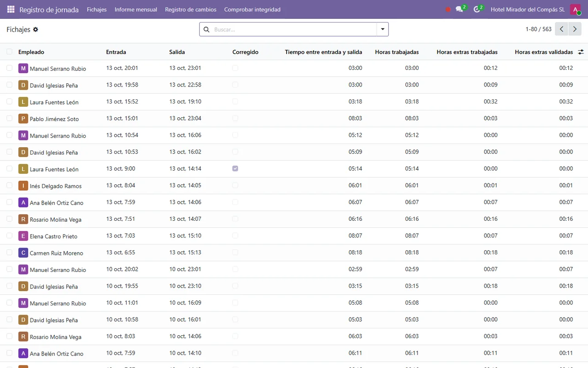
Task: Open the Fichajes settings gear icon
Action: click(36, 29)
